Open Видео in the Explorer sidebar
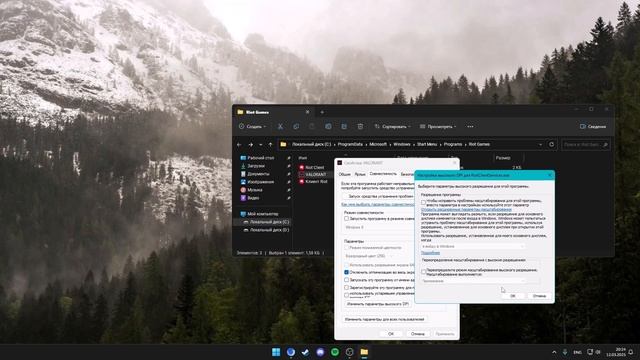The width and height of the screenshot is (640, 360). coord(253,198)
